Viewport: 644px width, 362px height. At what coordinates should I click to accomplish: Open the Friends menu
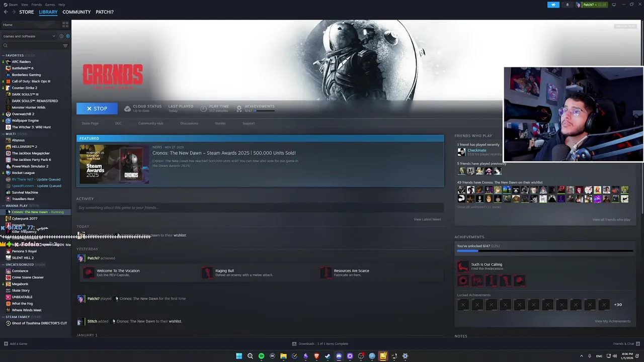coord(37,5)
